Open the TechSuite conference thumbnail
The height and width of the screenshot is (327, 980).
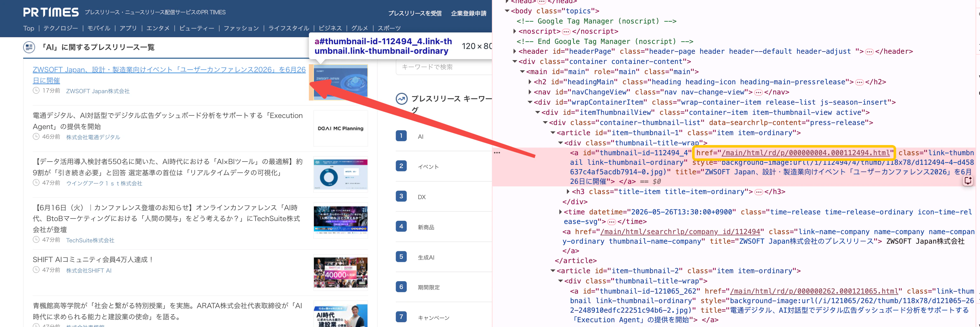tap(340, 220)
